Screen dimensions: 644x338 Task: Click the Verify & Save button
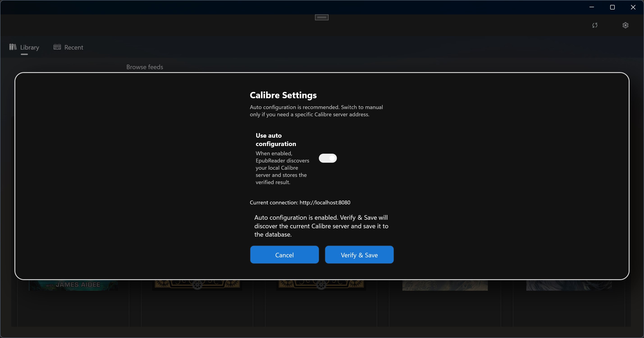pos(359,255)
